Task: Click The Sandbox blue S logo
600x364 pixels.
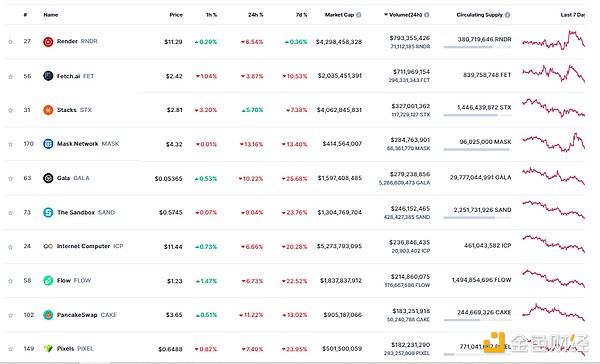Action: (x=48, y=212)
